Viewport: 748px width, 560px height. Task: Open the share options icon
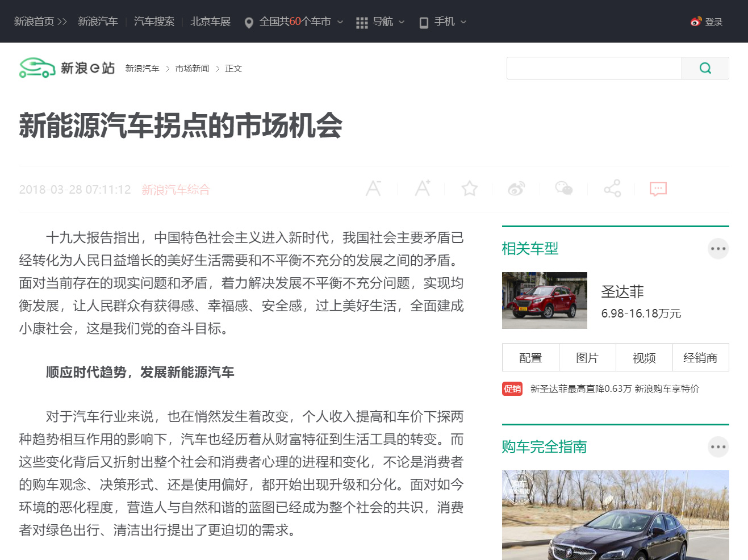click(x=612, y=189)
